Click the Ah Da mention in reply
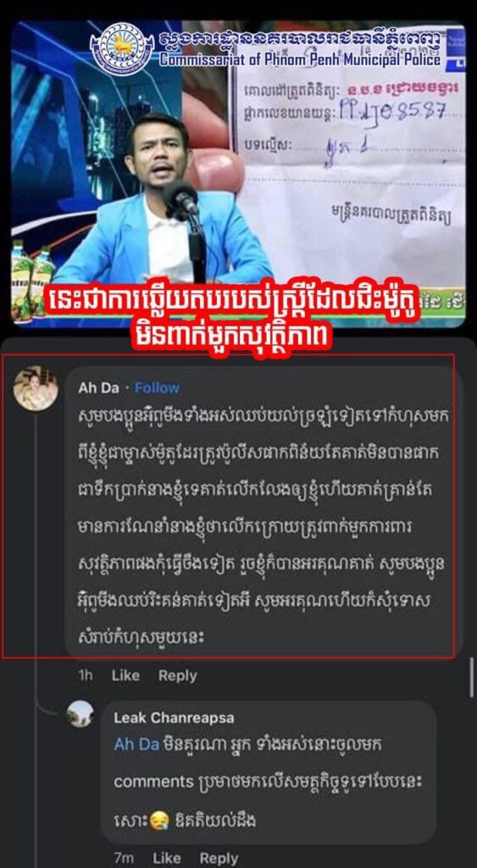 point(136,745)
